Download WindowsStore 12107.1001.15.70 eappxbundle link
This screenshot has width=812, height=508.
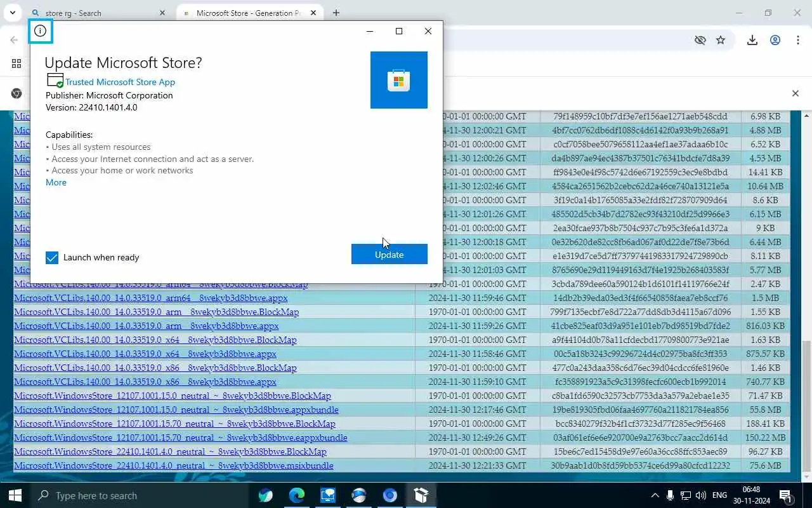tap(181, 438)
